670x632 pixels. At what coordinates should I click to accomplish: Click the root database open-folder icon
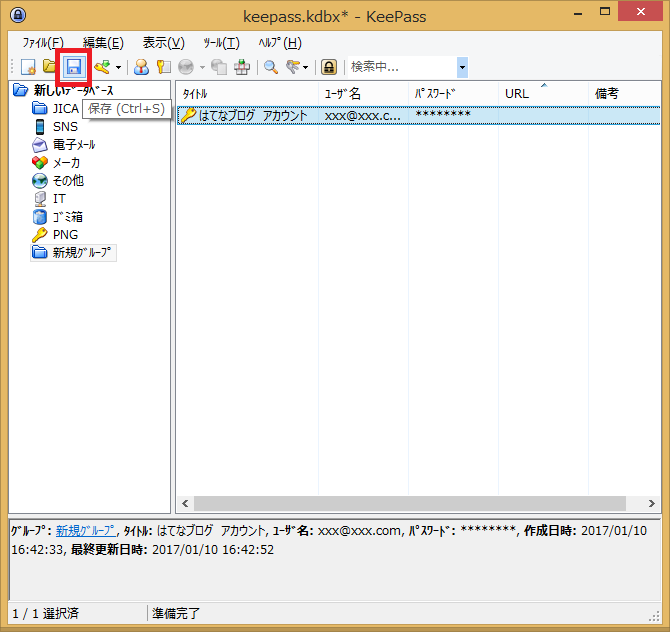pos(21,90)
